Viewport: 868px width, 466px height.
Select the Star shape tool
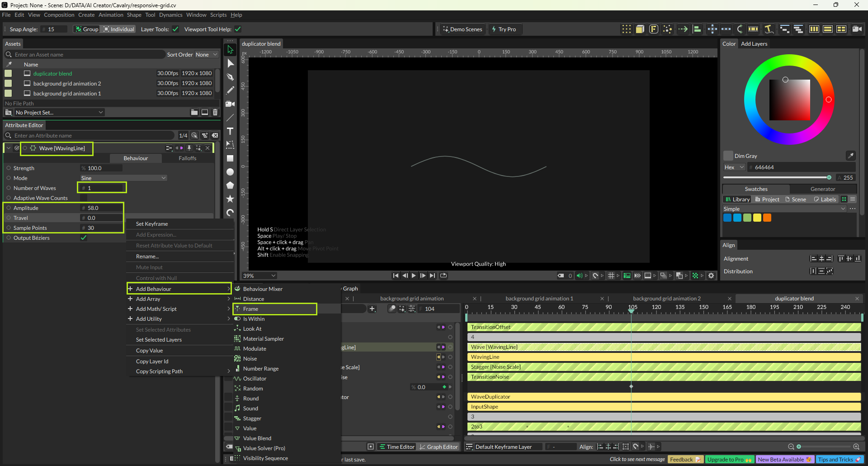click(x=230, y=199)
